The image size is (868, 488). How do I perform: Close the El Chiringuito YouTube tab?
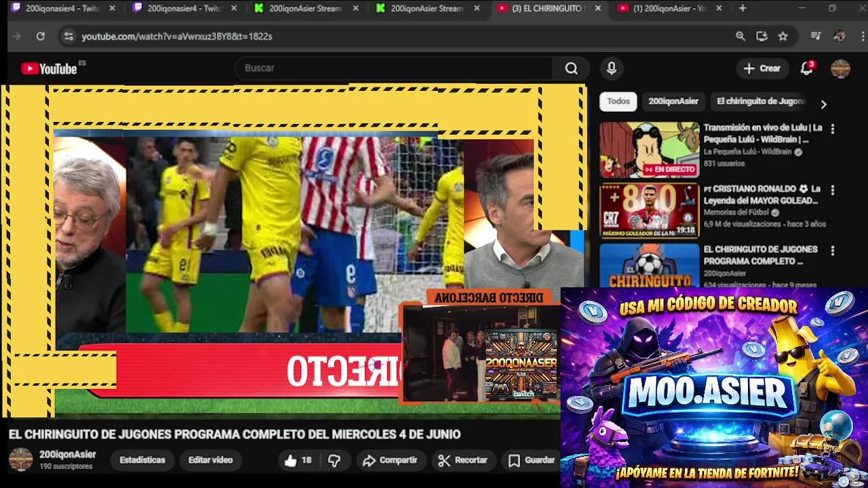pos(597,8)
